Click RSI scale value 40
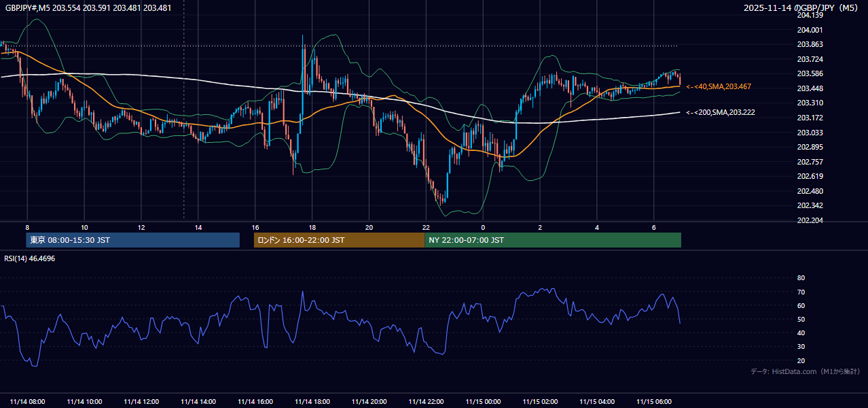 point(801,333)
